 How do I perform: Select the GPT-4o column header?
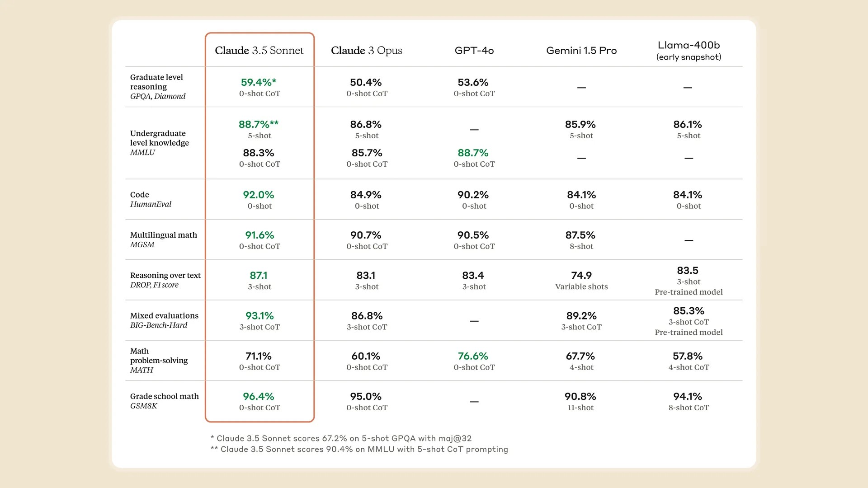(x=474, y=51)
